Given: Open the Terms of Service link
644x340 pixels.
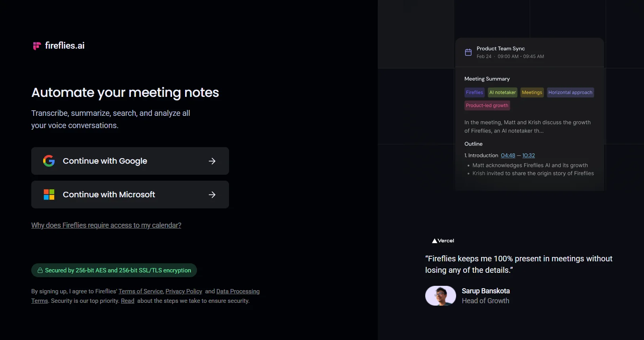Looking at the screenshot, I should [x=140, y=291].
